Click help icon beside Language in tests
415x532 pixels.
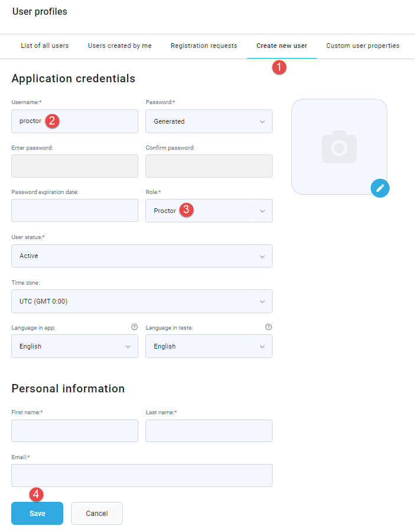click(x=268, y=327)
